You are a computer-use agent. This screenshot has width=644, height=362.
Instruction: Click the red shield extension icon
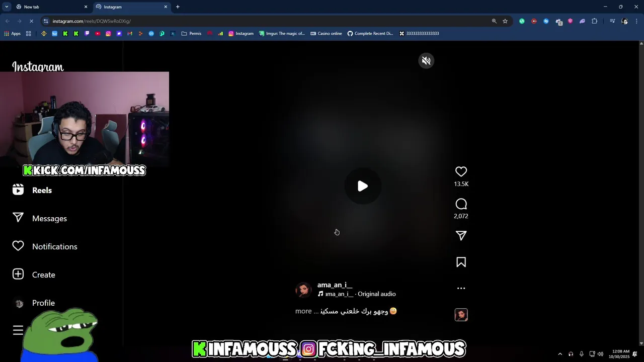(570, 21)
